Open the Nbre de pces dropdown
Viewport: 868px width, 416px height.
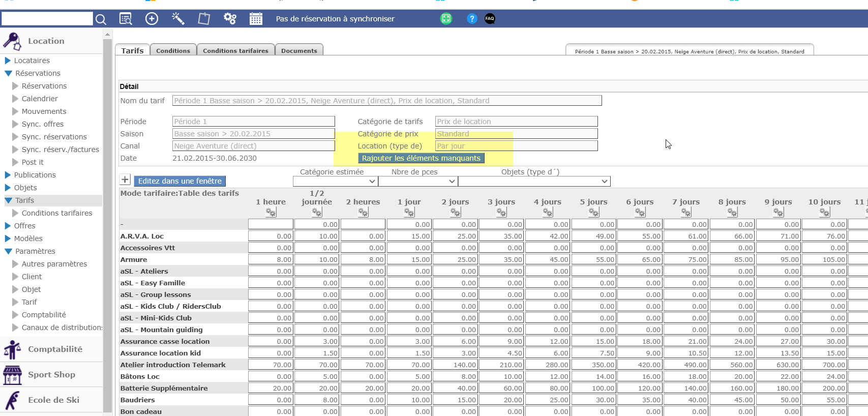(x=417, y=181)
